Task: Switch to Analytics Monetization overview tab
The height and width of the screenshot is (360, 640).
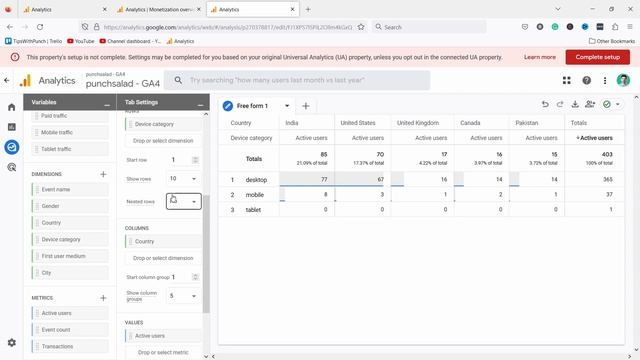Action: [158, 9]
